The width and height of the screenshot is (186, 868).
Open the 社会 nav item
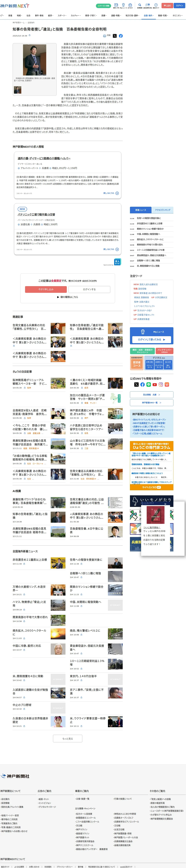tap(28, 15)
